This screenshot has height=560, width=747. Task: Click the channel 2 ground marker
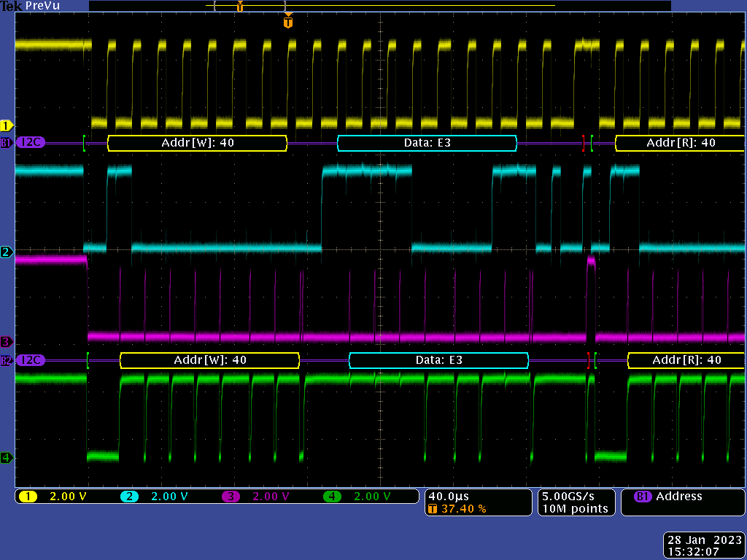coord(7,252)
